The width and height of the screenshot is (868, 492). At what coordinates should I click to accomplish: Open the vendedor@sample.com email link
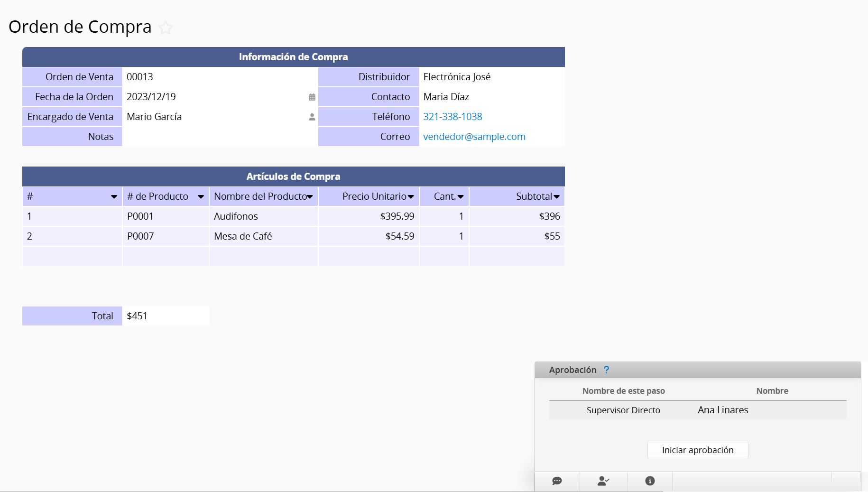pyautogui.click(x=474, y=137)
